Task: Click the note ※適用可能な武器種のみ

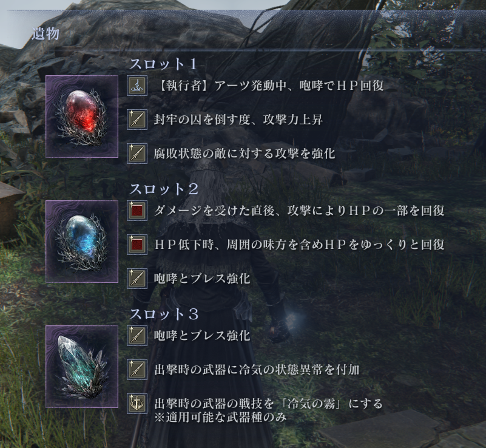Action: point(220,417)
